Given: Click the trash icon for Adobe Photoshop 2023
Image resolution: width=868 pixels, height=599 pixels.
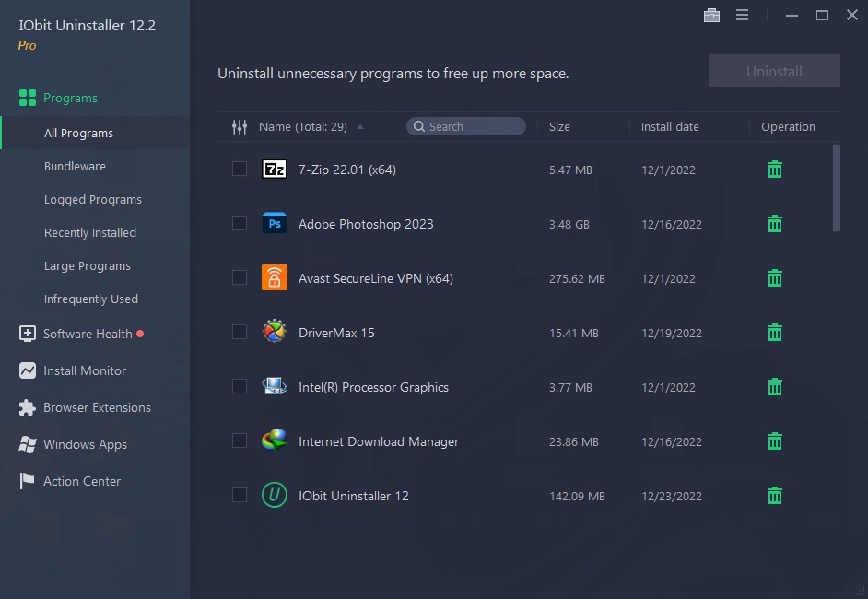Looking at the screenshot, I should [x=774, y=224].
